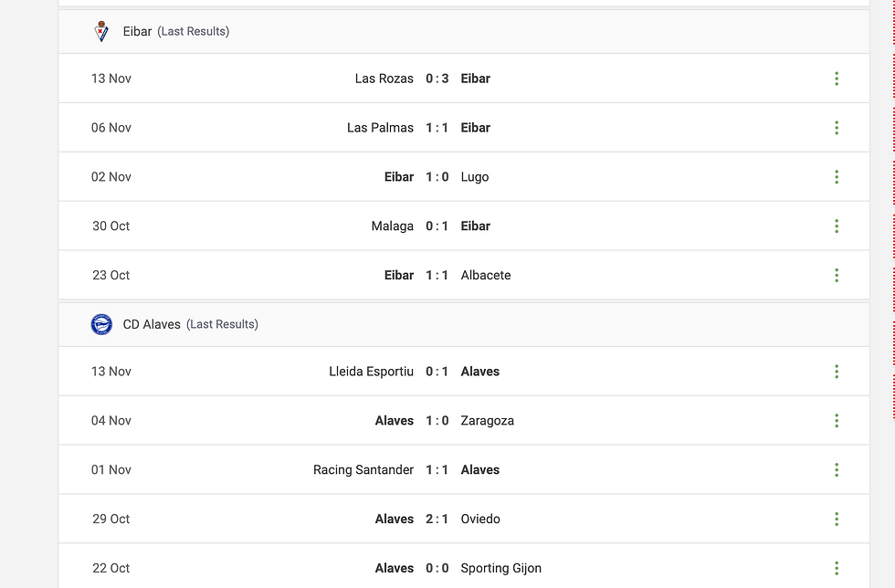Select the 22 Oct Alaves match row
The image size is (895, 588).
(x=464, y=568)
